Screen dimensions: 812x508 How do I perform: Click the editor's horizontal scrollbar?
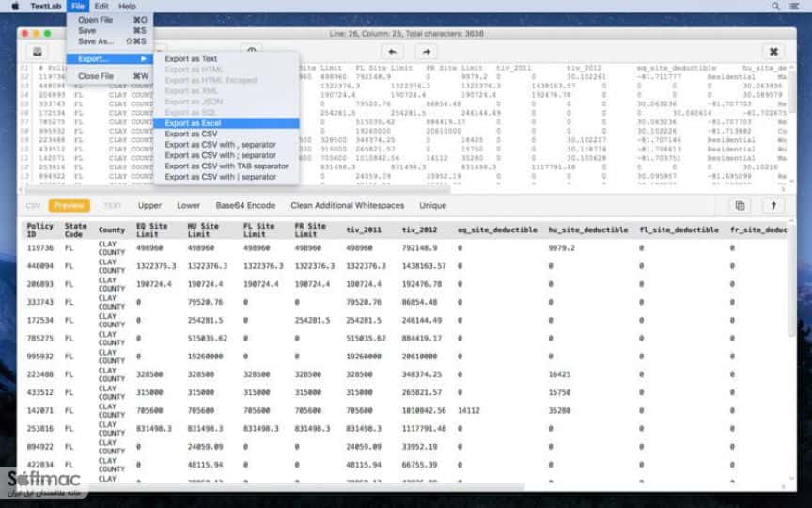pos(238,190)
